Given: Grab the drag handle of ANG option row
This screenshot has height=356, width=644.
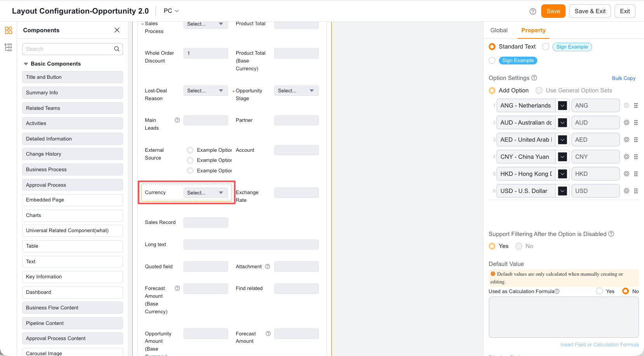Looking at the screenshot, I should click(636, 106).
